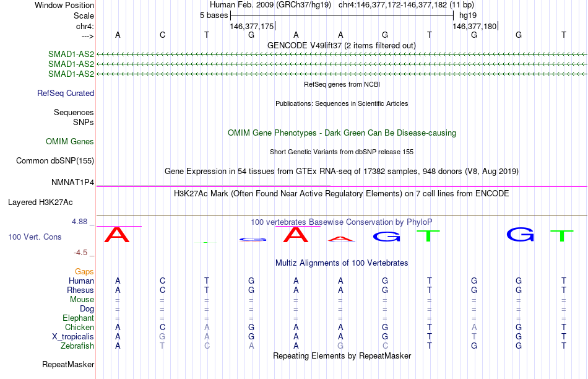Screen dimensions: 588x379
Task: Open the 'H3K27Ac Mark' ENCODE track title
Action: (x=342, y=194)
